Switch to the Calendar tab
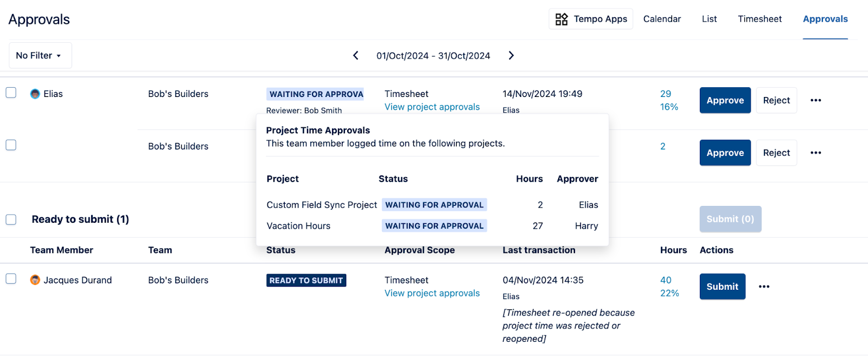 coord(662,19)
